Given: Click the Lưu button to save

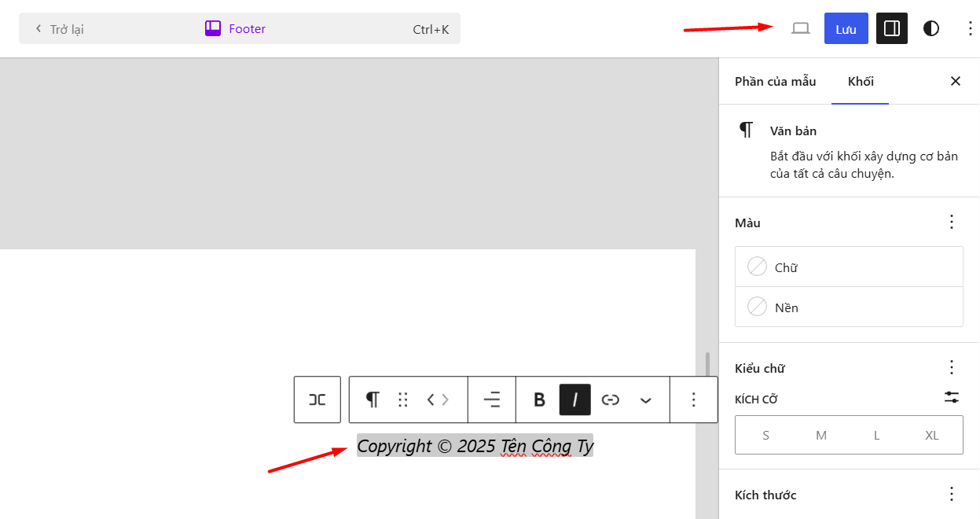Looking at the screenshot, I should (846, 28).
